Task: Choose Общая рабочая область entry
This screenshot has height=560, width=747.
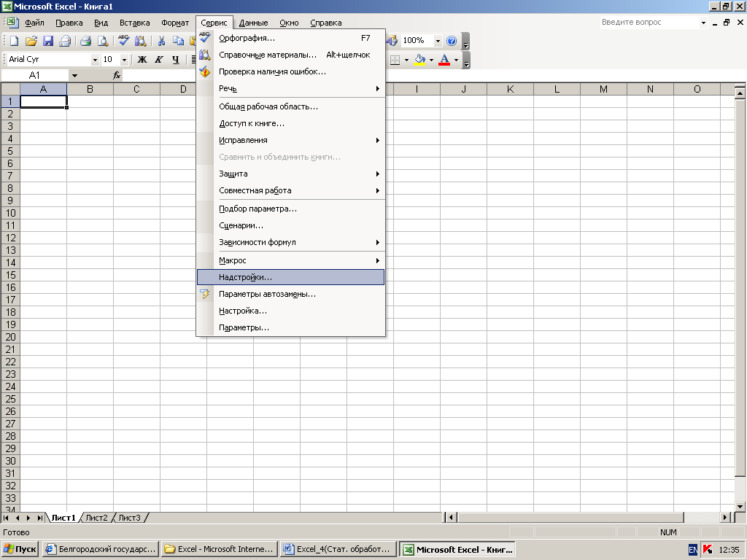Action: pyautogui.click(x=290, y=106)
